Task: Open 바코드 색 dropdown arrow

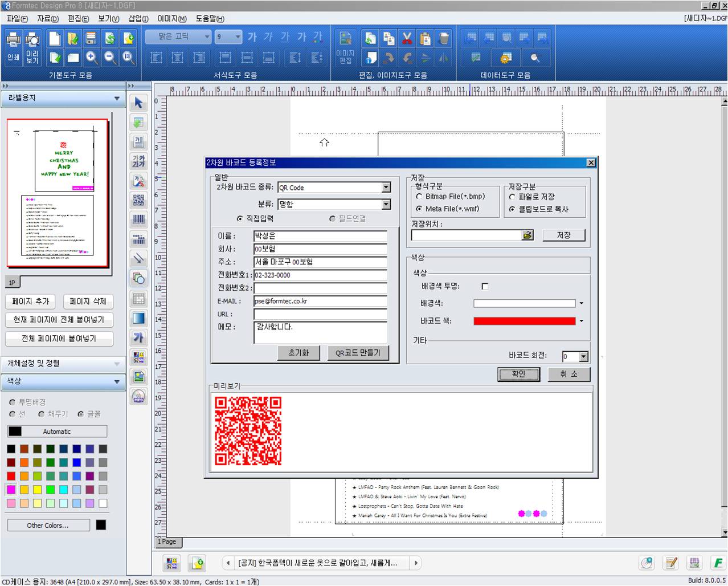Action: pyautogui.click(x=582, y=322)
